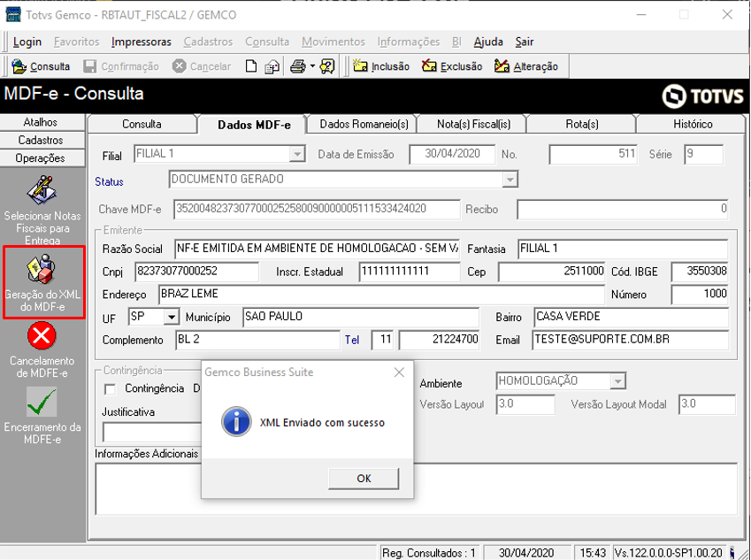Click the Email field
This screenshot has height=560, width=751.
pos(631,340)
